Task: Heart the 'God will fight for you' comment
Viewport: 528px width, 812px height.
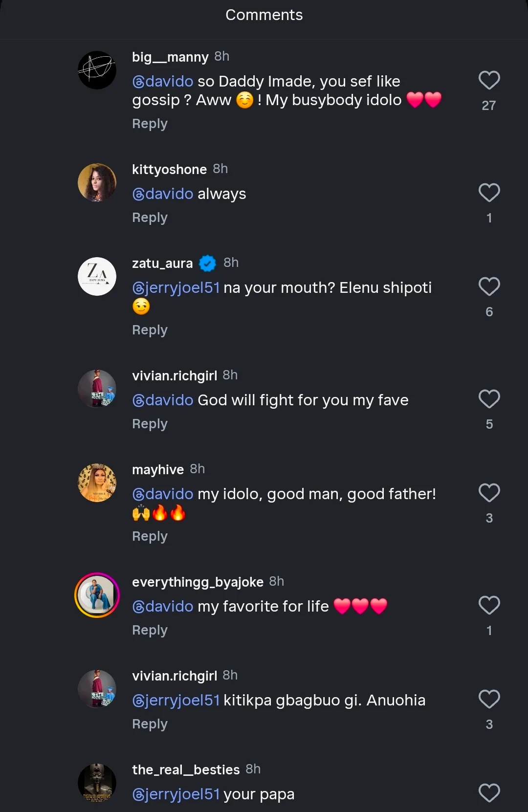Action: 489,399
